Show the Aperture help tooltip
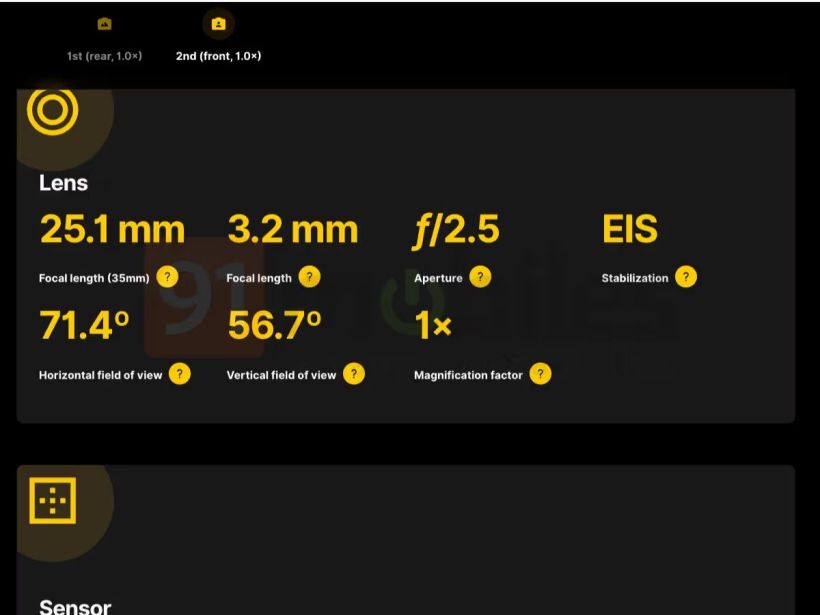 pyautogui.click(x=481, y=277)
